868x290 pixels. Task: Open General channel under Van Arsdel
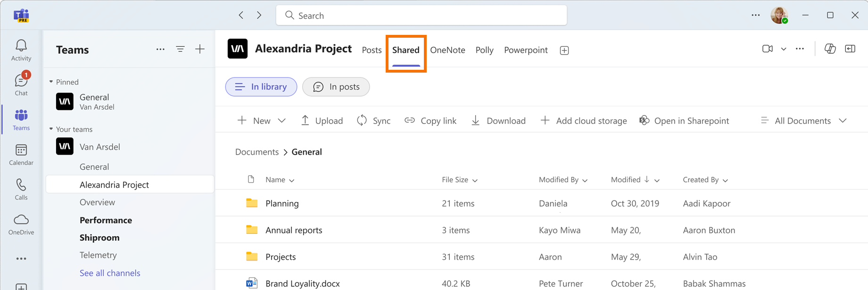click(x=94, y=166)
